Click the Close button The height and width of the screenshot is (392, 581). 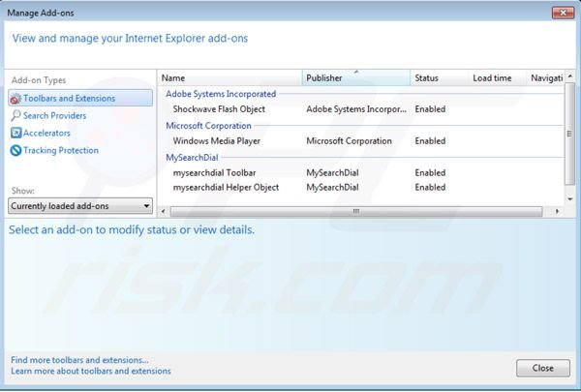click(543, 368)
